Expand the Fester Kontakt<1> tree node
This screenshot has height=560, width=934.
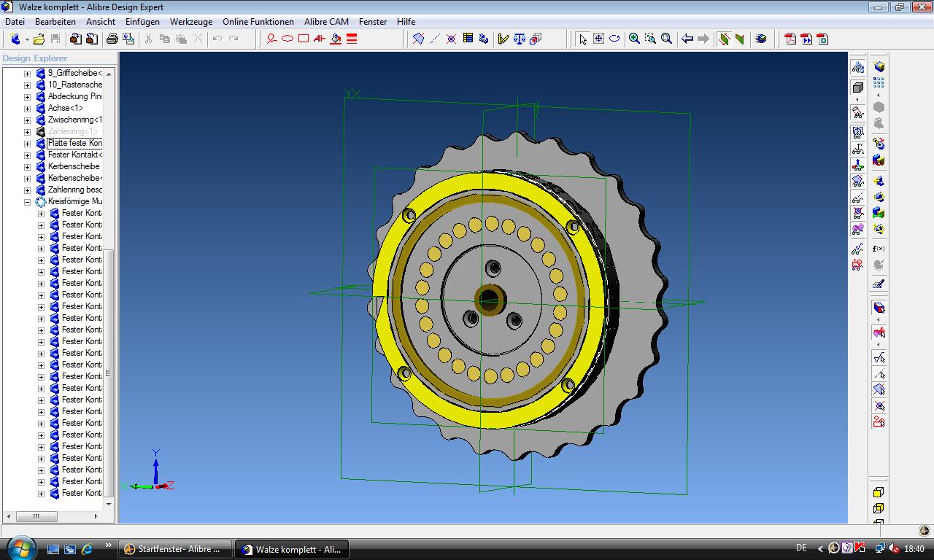(28, 155)
